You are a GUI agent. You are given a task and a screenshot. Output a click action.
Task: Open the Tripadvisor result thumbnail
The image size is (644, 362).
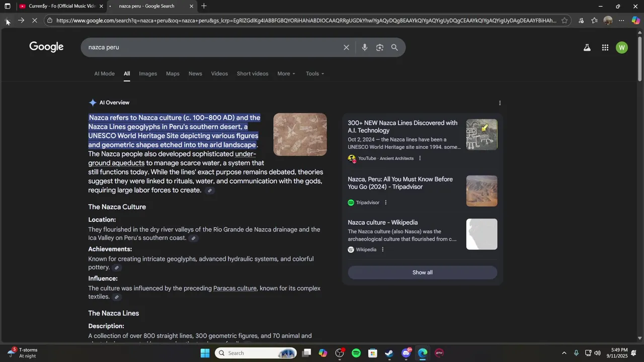click(x=481, y=191)
